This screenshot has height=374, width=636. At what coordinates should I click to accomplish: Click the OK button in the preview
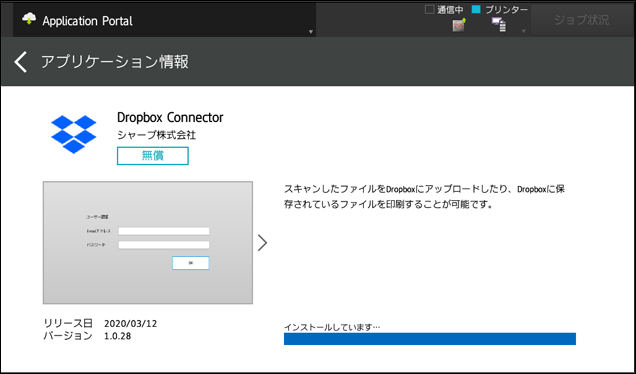(191, 263)
